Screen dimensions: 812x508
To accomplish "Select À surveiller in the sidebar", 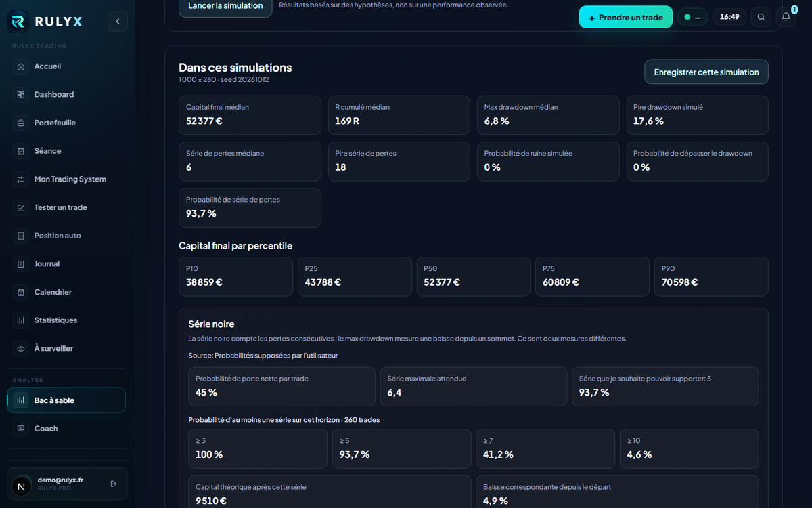I will pyautogui.click(x=66, y=349).
